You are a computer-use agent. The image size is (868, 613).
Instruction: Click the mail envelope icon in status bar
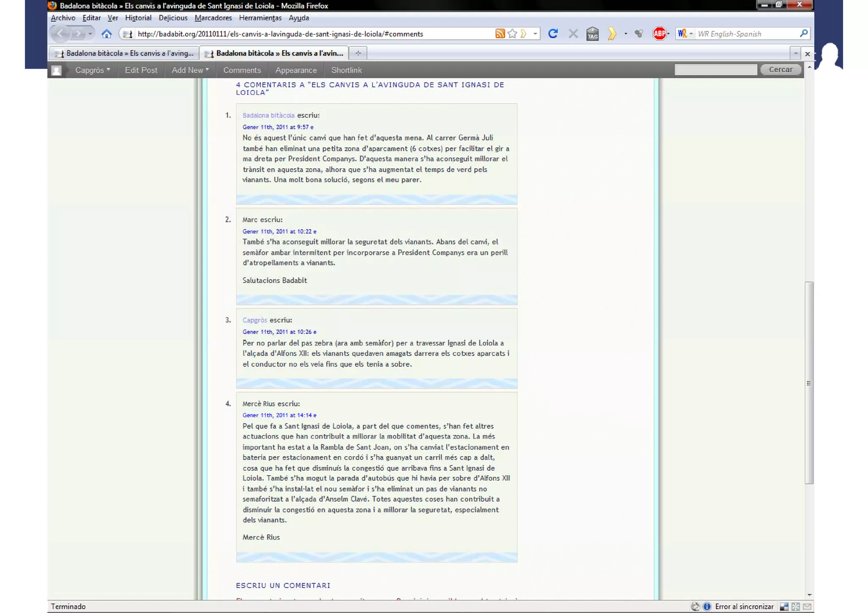pos(807,607)
